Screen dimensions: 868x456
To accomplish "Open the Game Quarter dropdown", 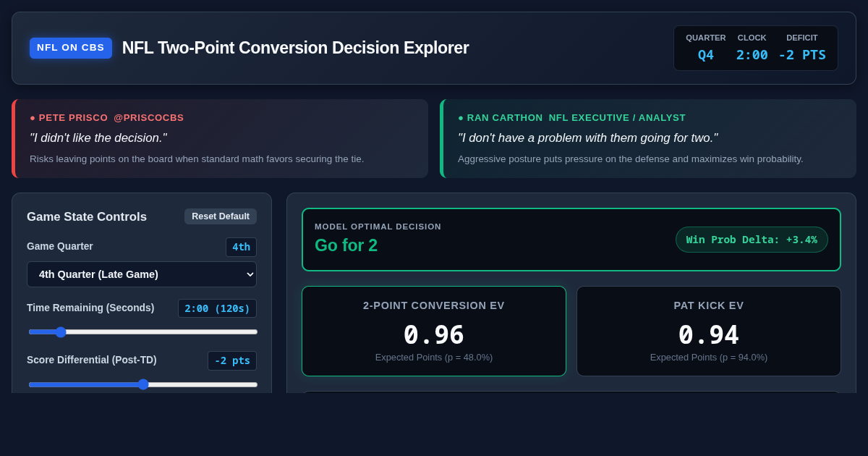I will [142, 274].
